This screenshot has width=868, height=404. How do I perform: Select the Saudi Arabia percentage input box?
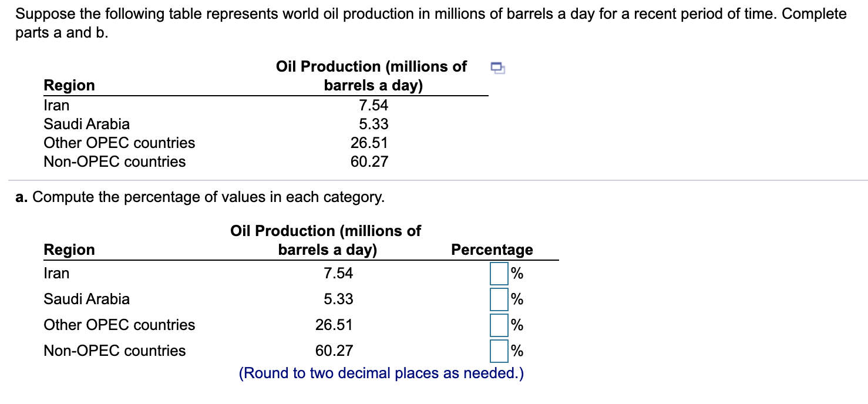pyautogui.click(x=499, y=299)
